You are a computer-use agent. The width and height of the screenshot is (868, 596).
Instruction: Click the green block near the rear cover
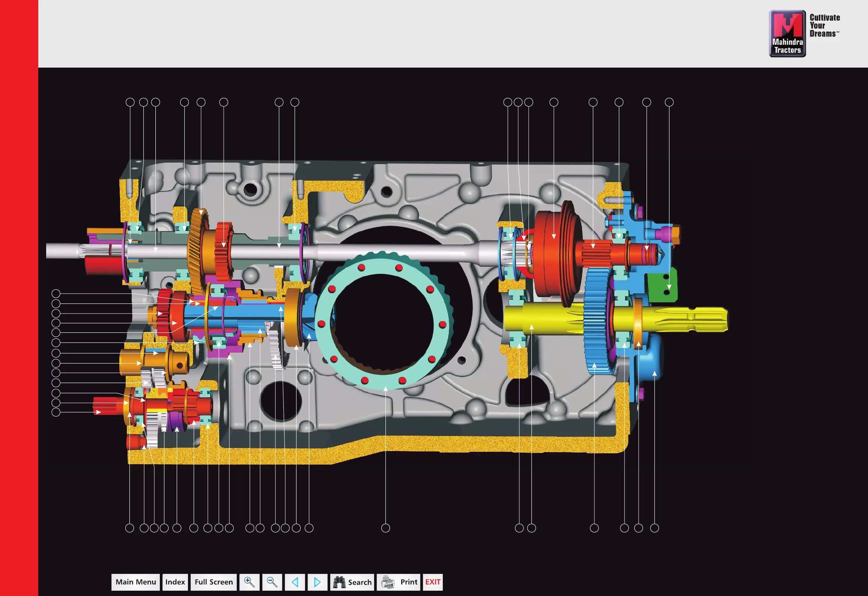click(662, 285)
